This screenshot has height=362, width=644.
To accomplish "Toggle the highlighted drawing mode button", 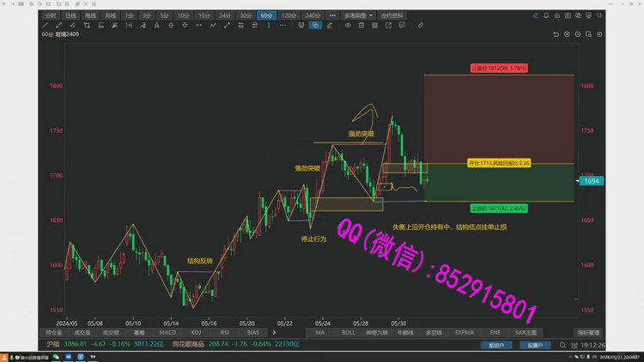I will pos(315,26).
